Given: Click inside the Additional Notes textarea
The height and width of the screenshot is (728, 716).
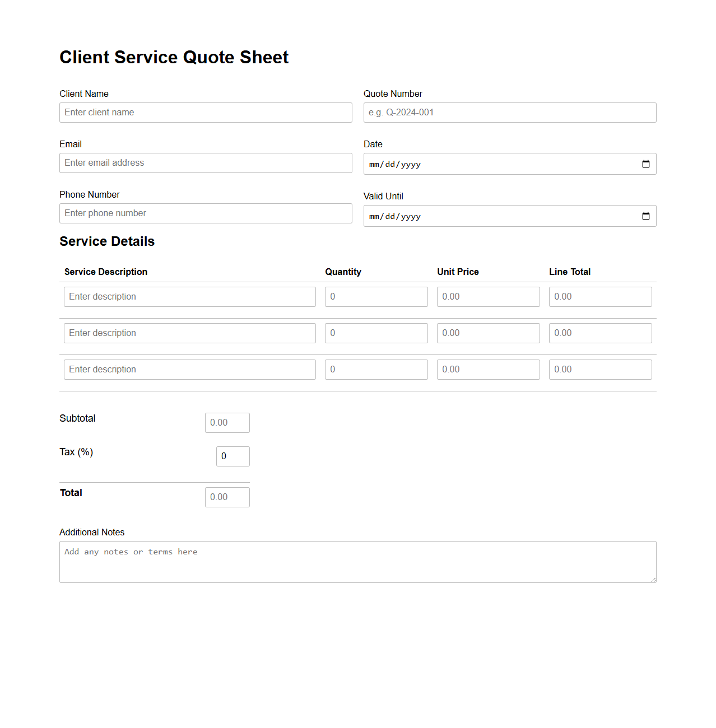Looking at the screenshot, I should (x=357, y=562).
